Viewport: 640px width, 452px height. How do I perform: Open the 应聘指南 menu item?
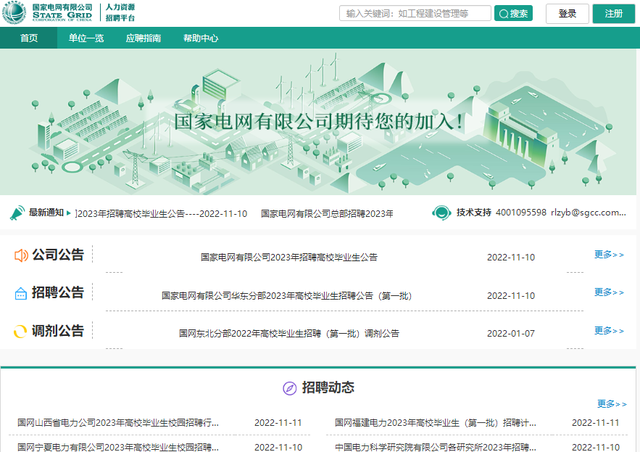(143, 38)
